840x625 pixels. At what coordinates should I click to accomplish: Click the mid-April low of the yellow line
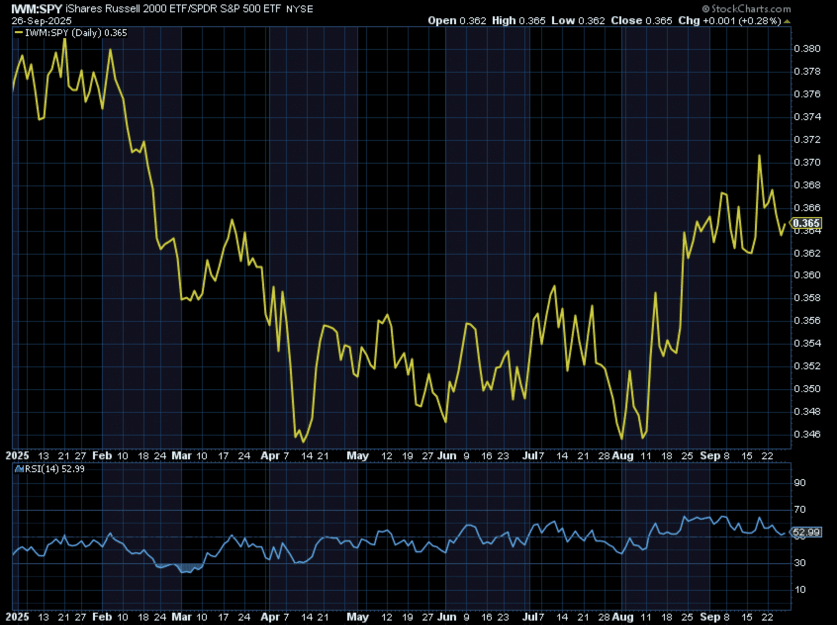coord(303,441)
